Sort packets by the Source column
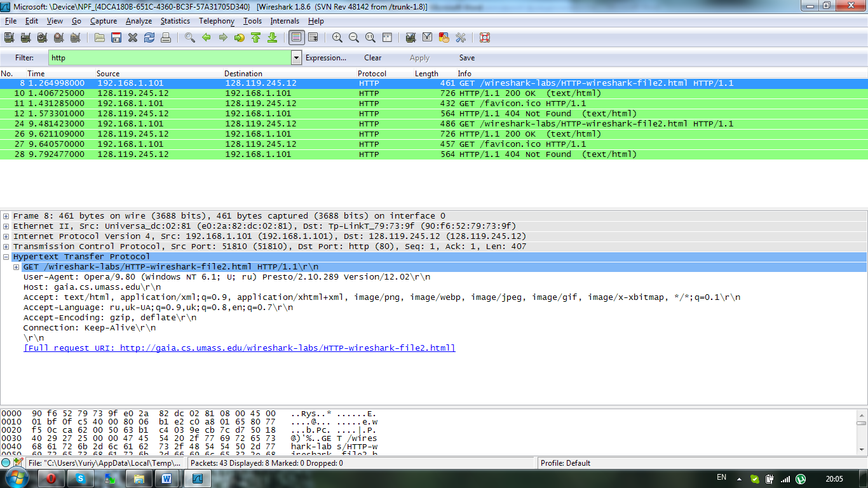Screen dimensions: 868x488 tap(108, 74)
